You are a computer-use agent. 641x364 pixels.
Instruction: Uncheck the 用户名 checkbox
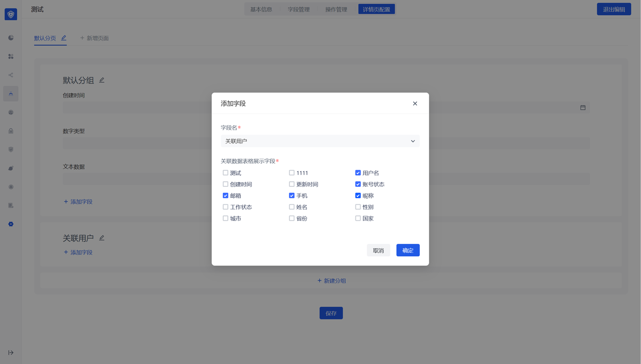[358, 173]
